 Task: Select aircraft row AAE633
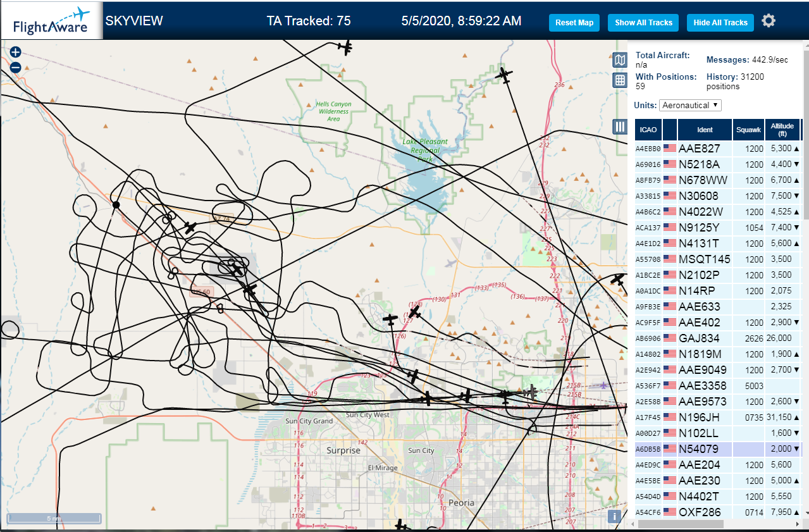coord(718,307)
